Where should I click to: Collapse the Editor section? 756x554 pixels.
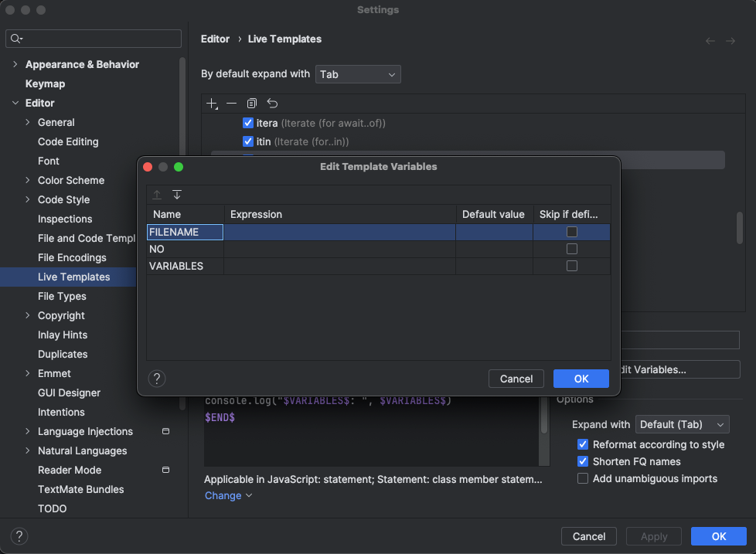pyautogui.click(x=15, y=103)
